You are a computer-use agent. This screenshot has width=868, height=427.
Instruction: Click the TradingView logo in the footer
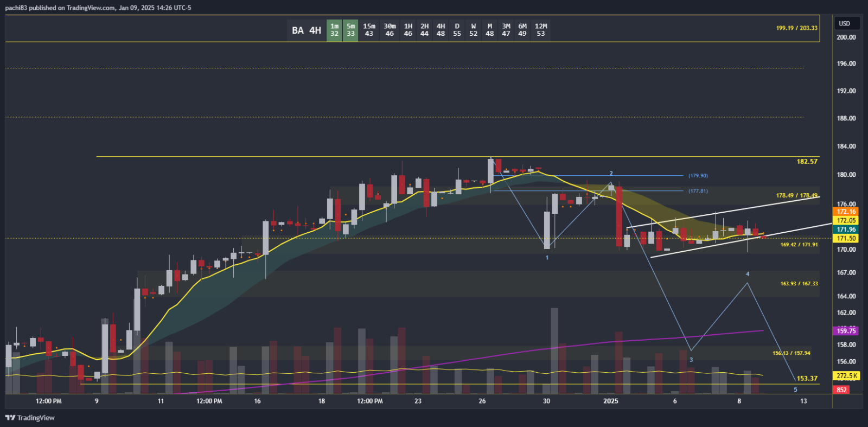[x=30, y=418]
